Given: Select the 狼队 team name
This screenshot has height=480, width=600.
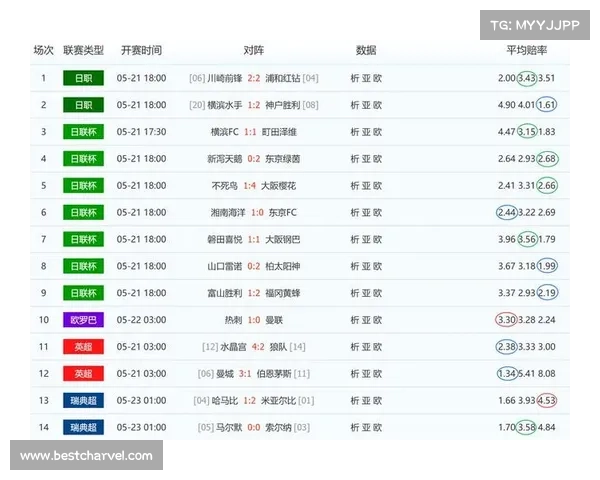Looking at the screenshot, I should tap(279, 347).
